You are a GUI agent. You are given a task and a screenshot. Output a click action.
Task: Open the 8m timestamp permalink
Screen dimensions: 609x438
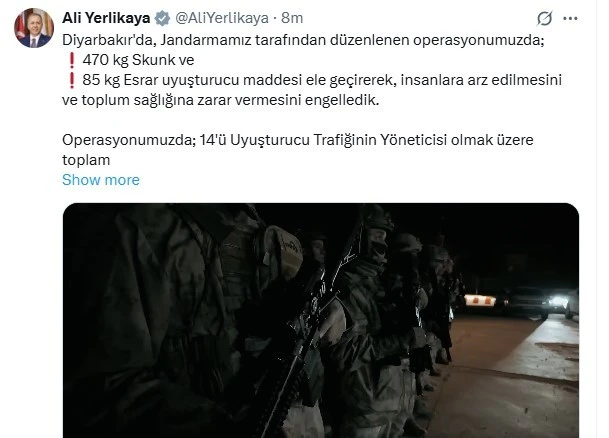tap(292, 18)
